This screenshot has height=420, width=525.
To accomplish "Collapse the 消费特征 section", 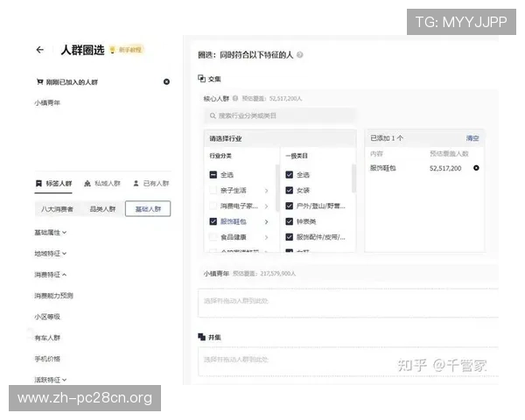I will click(x=51, y=275).
